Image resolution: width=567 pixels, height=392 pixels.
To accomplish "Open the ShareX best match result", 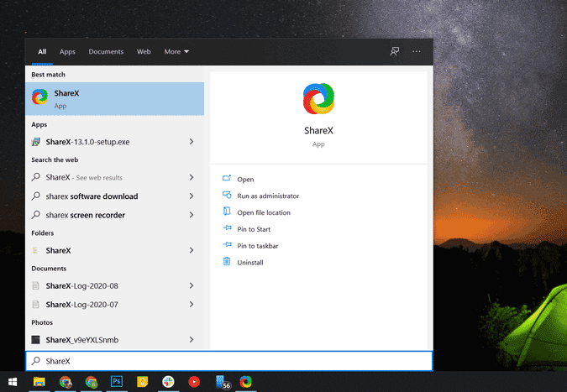I will 114,99.
